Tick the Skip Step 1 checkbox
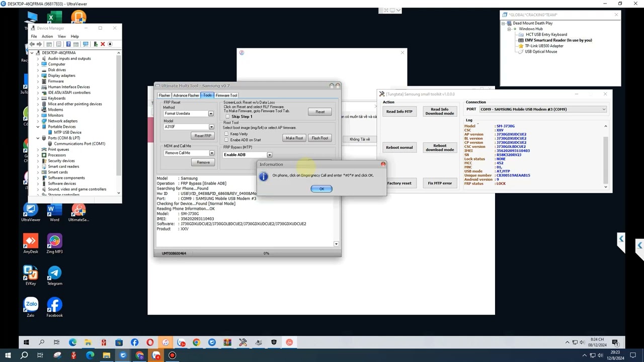Screen dimensions: 644x362 (227, 117)
